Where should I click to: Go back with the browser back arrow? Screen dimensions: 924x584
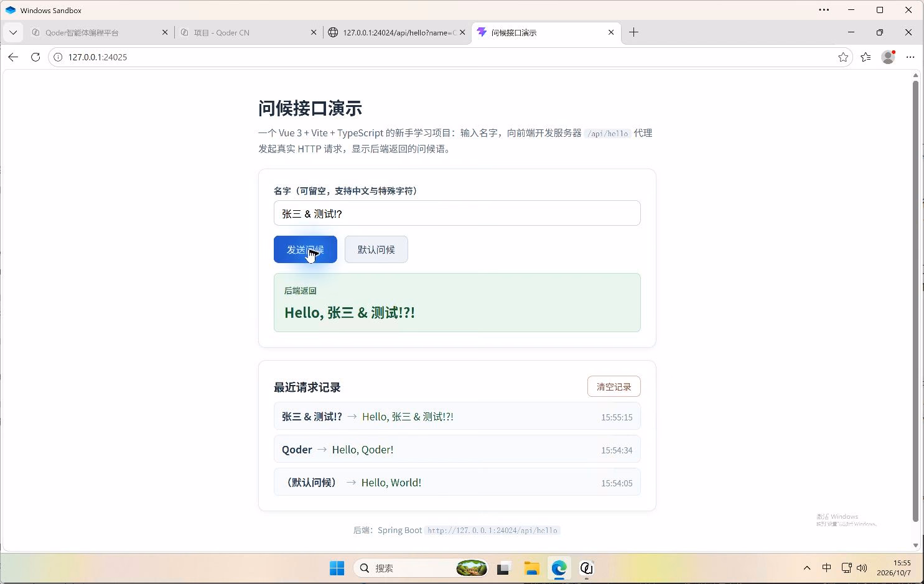click(x=13, y=57)
